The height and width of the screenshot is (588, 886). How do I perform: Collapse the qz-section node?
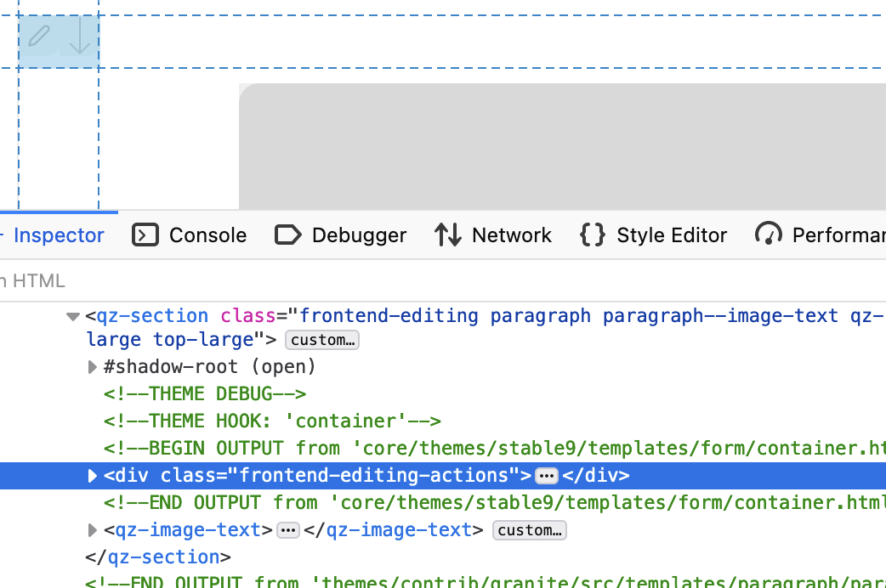[73, 316]
